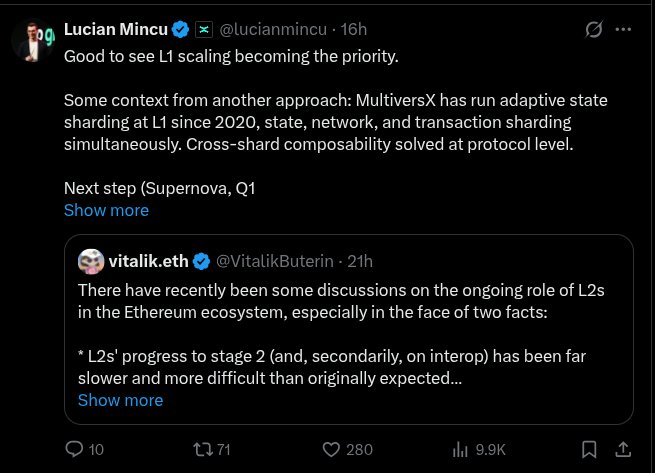Open the @VitalikButerin handle
The width and height of the screenshot is (655, 473).
tap(273, 261)
